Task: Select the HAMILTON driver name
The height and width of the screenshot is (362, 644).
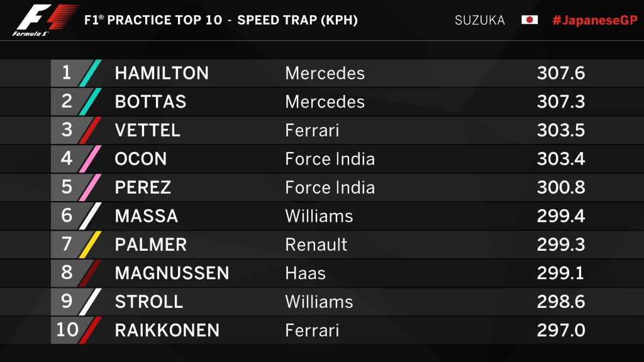Action: (162, 73)
